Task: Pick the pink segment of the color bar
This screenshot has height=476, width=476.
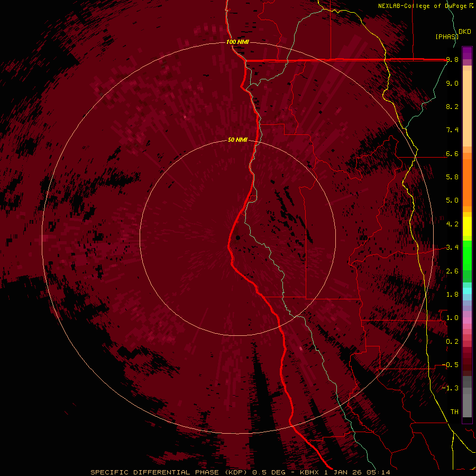Action: 467,321
